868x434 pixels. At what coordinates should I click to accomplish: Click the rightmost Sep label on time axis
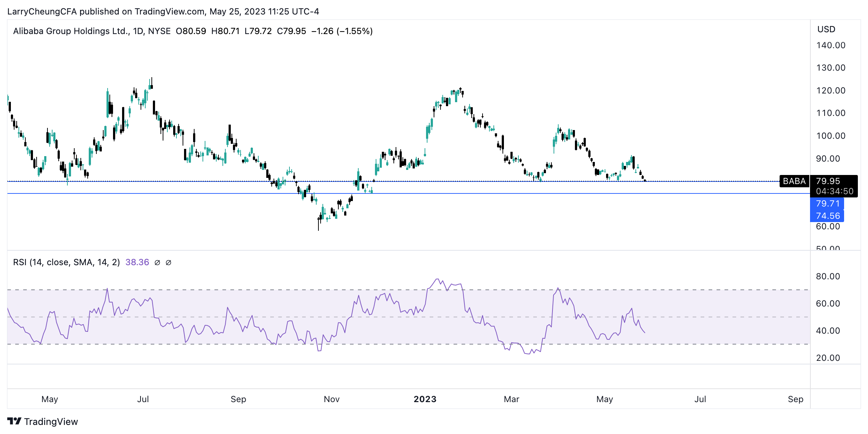click(x=796, y=399)
